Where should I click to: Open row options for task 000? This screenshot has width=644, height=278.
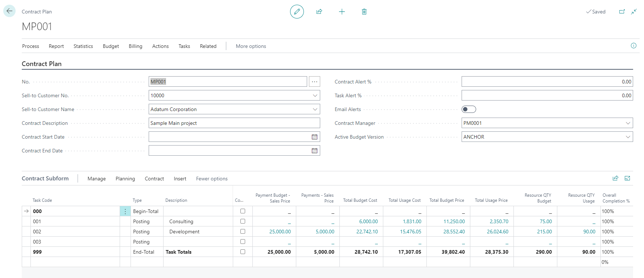click(125, 211)
